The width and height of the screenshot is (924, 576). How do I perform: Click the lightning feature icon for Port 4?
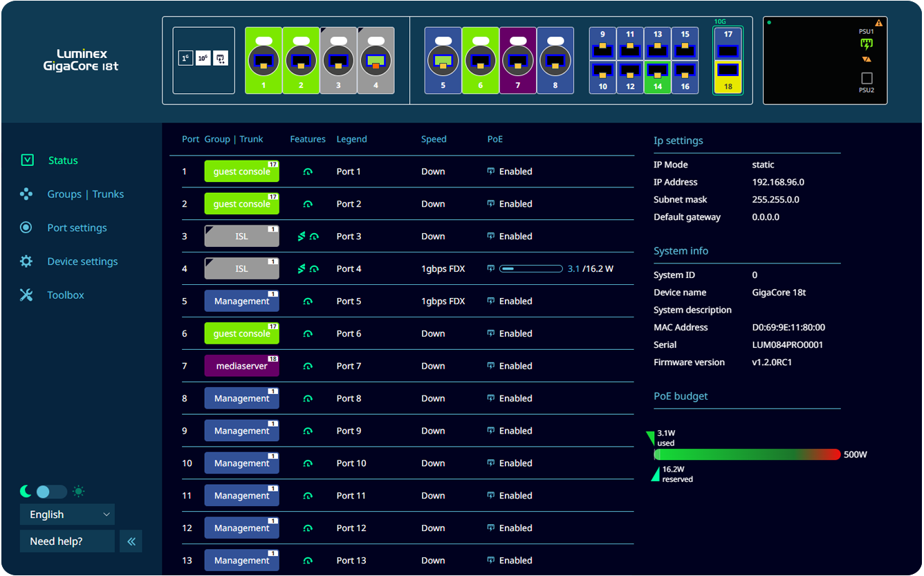coord(301,269)
